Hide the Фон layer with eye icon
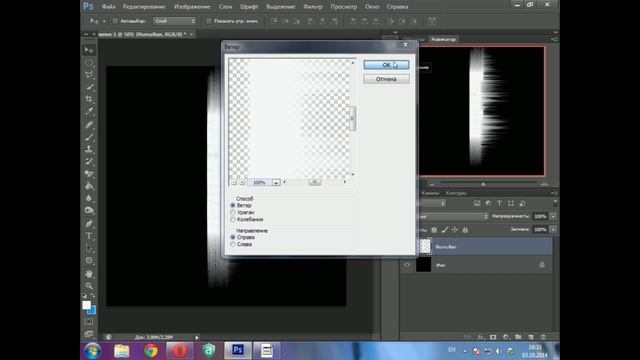This screenshot has height=360, width=640. [407, 265]
